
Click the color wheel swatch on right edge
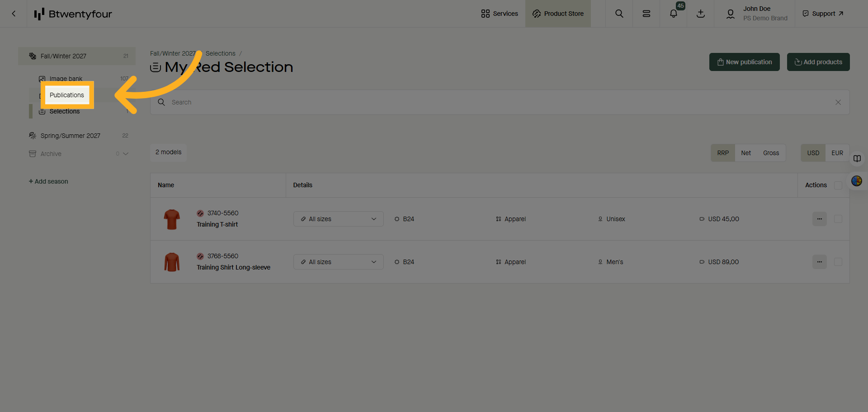[x=856, y=181]
